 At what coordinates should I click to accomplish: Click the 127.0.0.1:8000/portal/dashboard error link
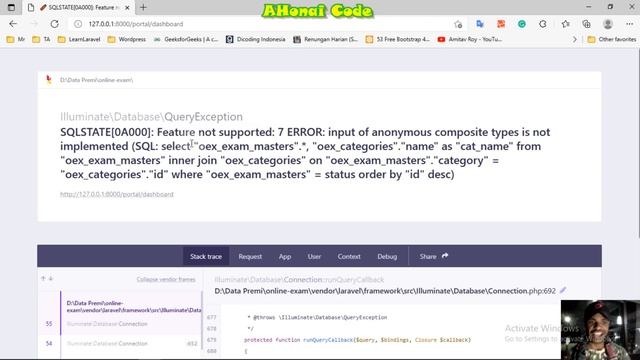pos(117,194)
